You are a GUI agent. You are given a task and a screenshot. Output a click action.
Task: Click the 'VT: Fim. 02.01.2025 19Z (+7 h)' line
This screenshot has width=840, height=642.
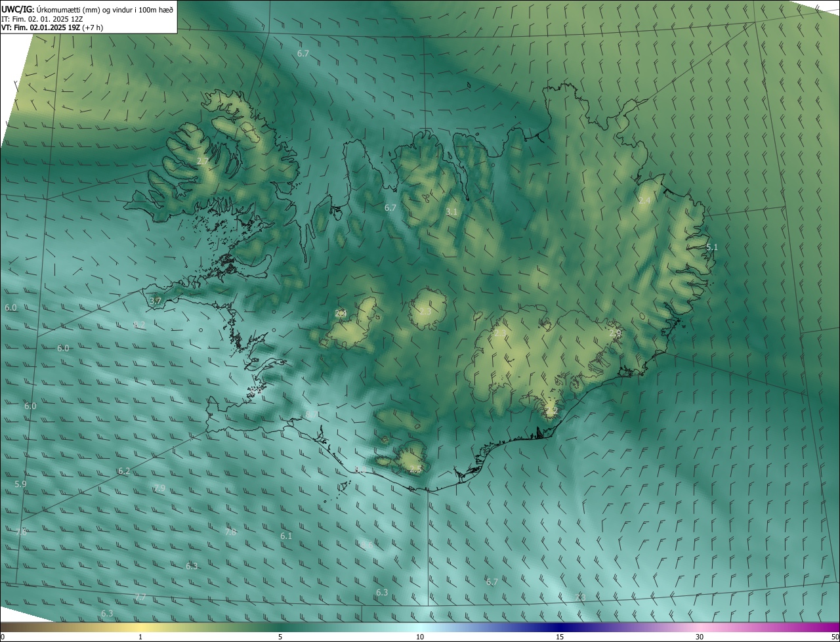click(x=52, y=28)
